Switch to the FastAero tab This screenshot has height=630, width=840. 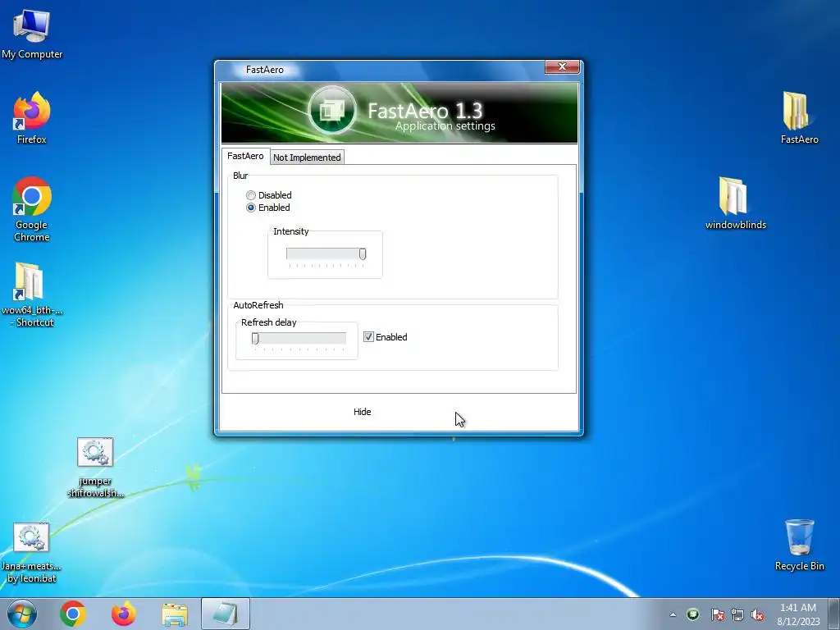click(245, 156)
